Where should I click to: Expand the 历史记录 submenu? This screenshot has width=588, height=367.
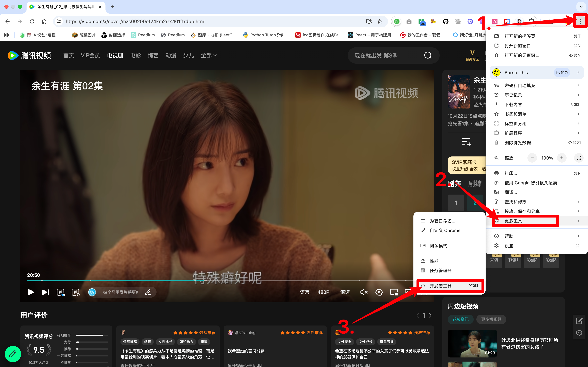pyautogui.click(x=537, y=95)
